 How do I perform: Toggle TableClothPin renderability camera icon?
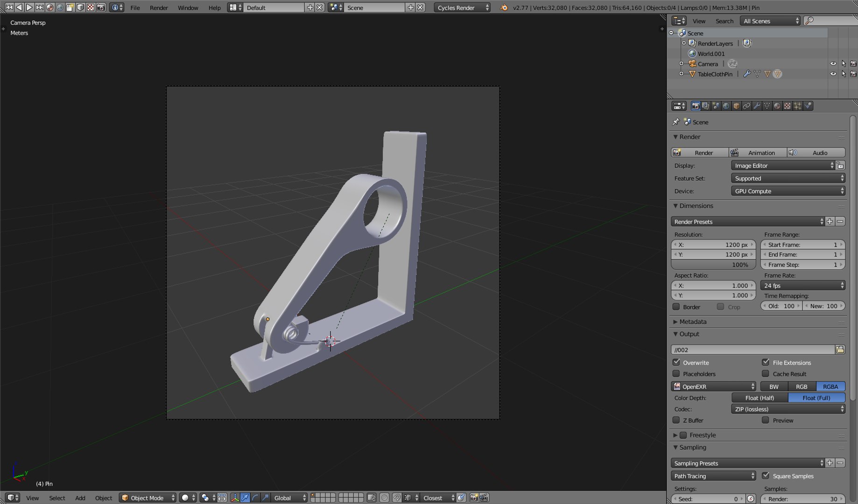pyautogui.click(x=853, y=74)
